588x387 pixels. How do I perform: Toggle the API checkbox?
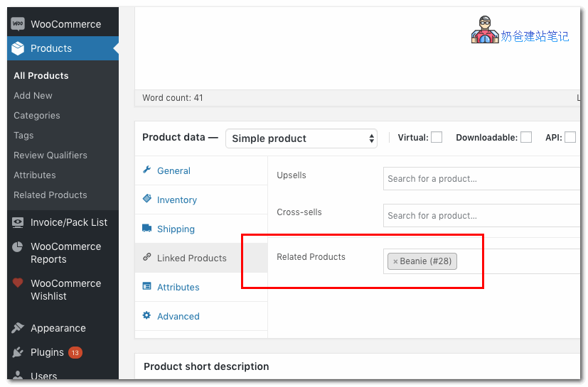click(x=570, y=138)
